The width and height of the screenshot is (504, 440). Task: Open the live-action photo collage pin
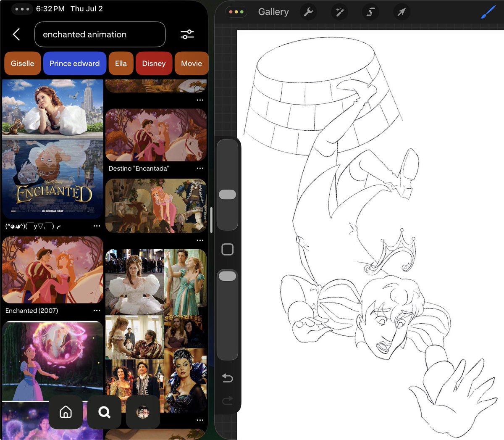point(156,331)
